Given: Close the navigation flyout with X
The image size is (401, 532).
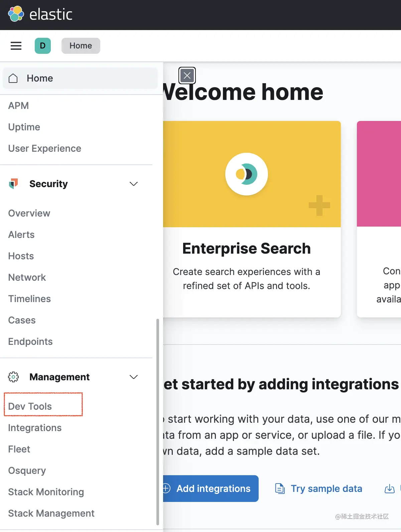Looking at the screenshot, I should 187,76.
